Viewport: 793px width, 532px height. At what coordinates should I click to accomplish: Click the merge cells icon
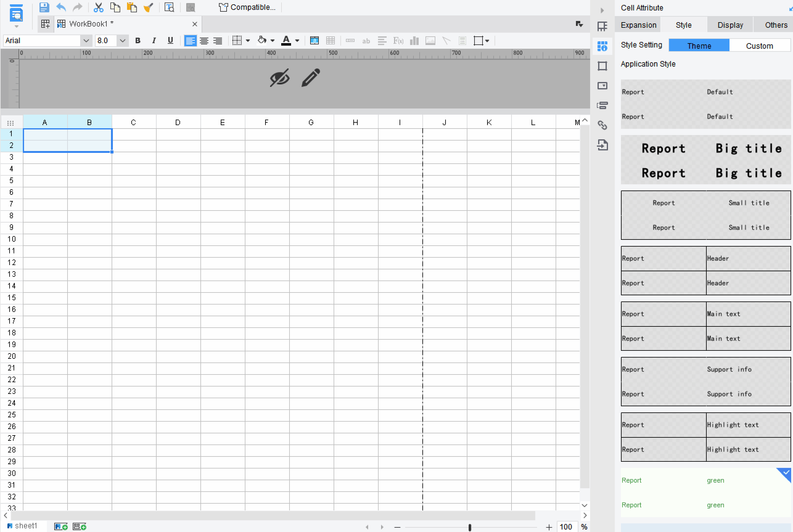point(314,41)
